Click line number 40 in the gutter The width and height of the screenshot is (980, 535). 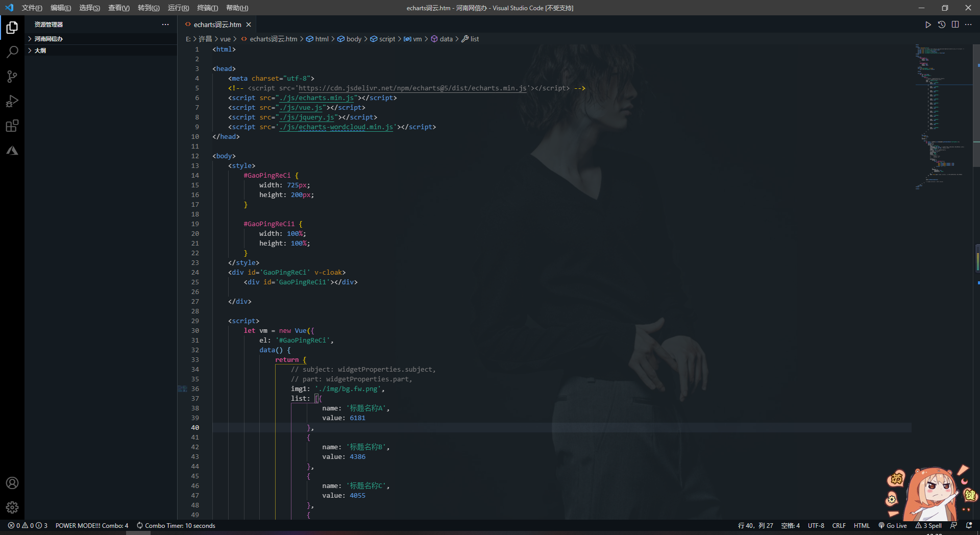(x=195, y=427)
